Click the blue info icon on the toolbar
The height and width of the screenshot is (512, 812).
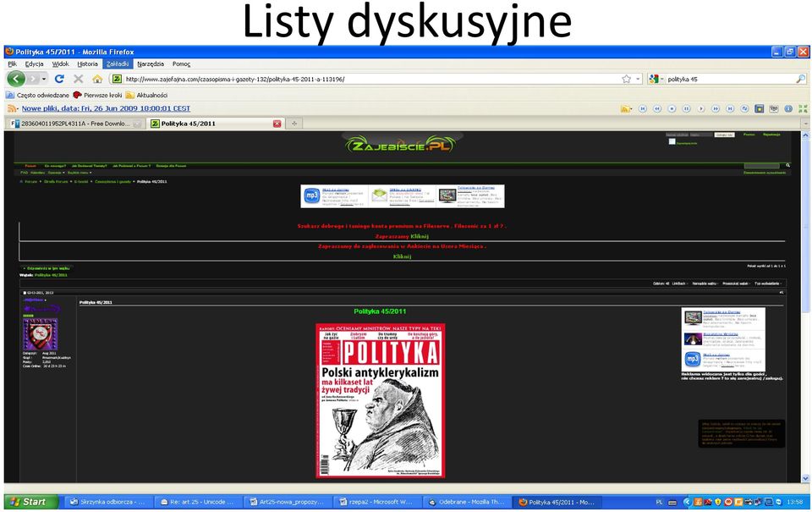[x=788, y=108]
